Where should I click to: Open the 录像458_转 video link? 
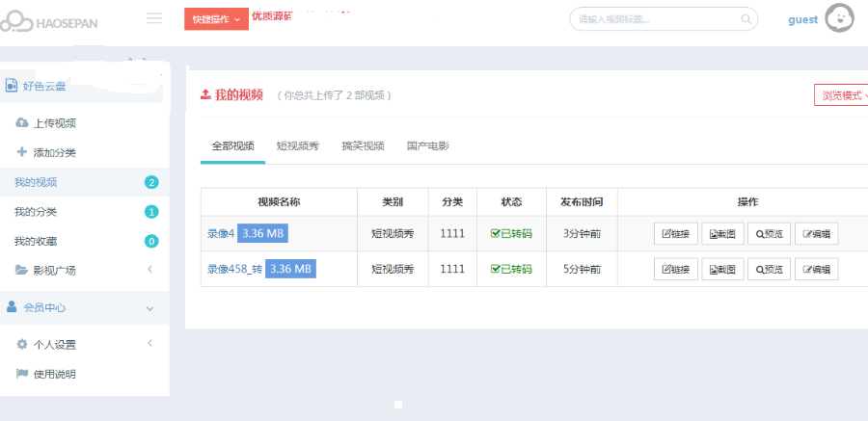[x=234, y=269]
